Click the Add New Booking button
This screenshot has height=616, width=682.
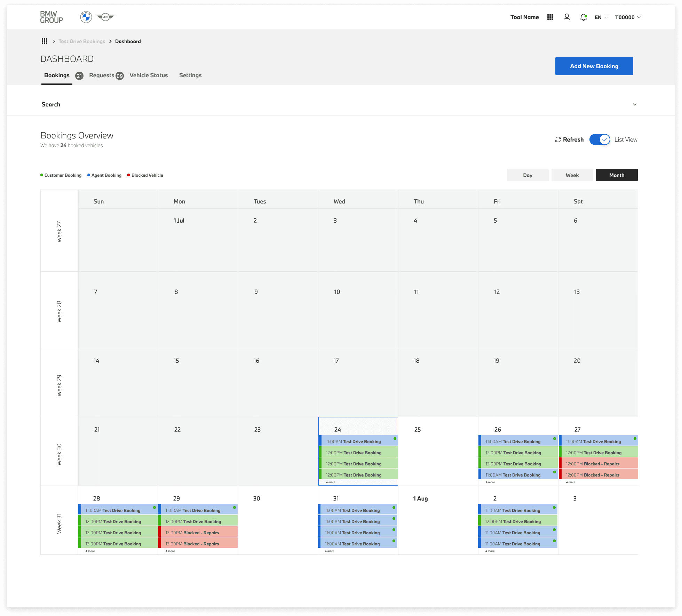(x=594, y=66)
